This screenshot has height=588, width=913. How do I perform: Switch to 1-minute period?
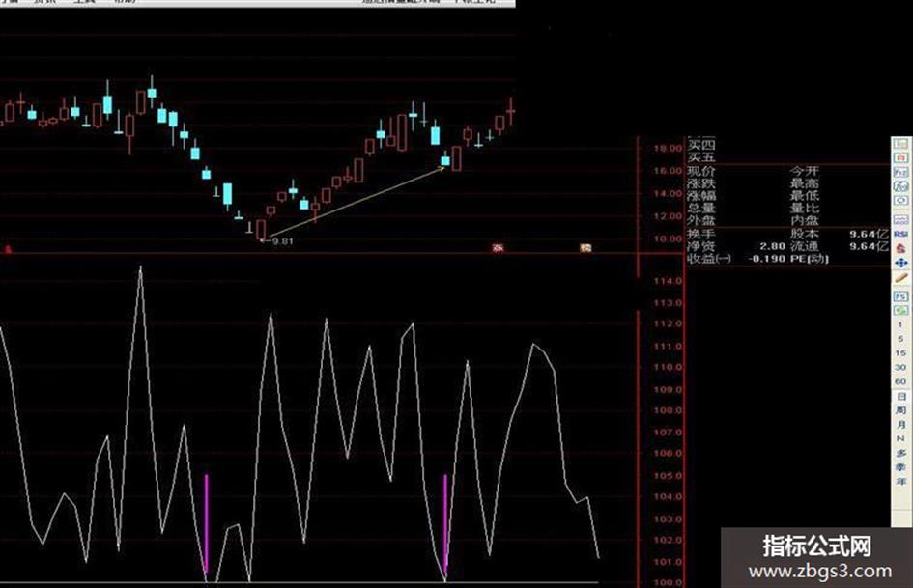900,324
